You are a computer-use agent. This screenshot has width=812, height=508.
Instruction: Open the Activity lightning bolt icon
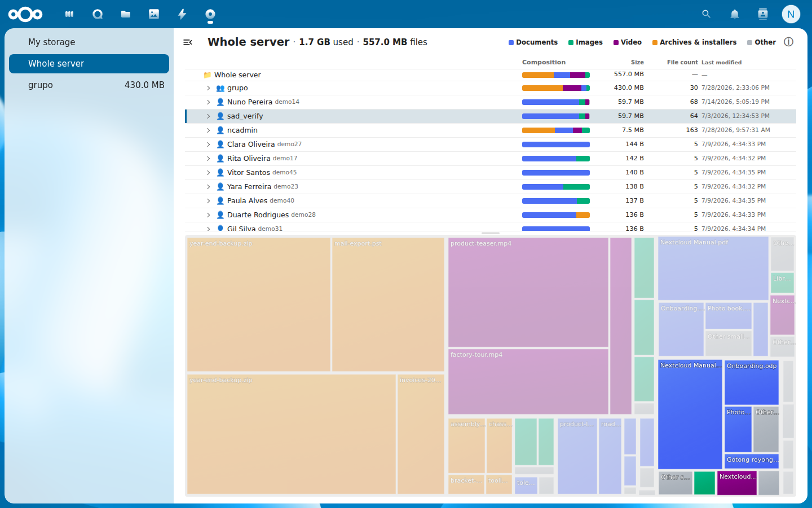182,14
